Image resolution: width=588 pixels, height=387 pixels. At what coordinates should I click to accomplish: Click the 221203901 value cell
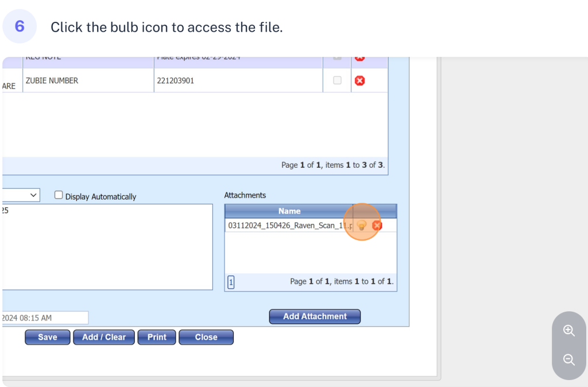pos(238,81)
